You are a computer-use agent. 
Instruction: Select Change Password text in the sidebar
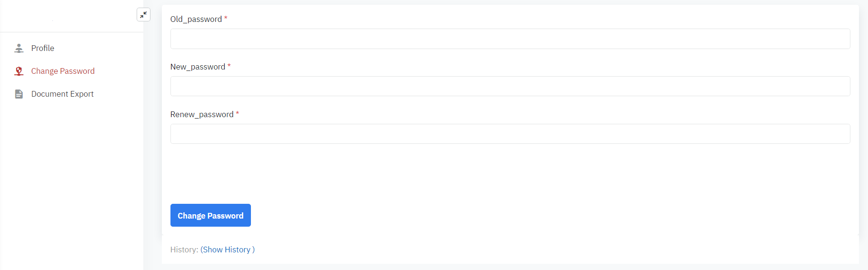[63, 71]
